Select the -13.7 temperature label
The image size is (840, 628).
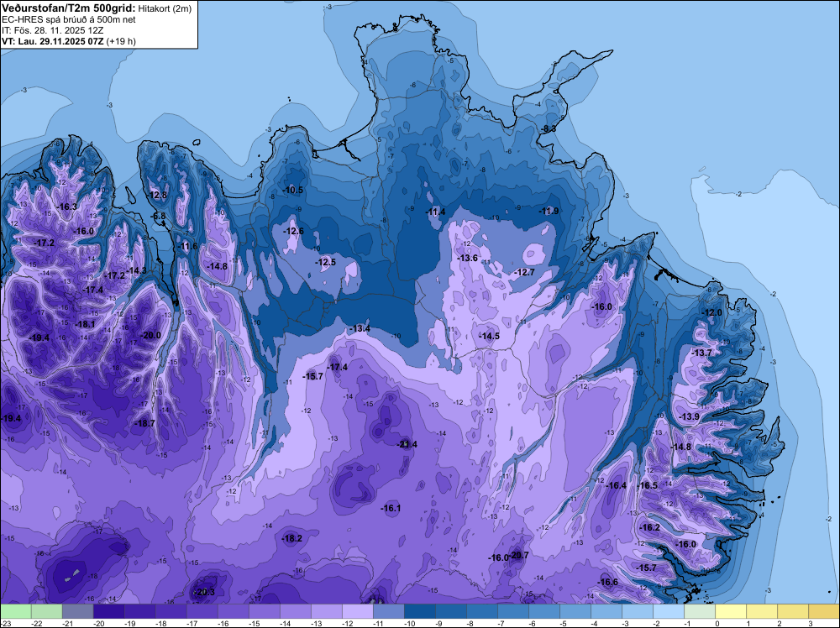point(701,353)
